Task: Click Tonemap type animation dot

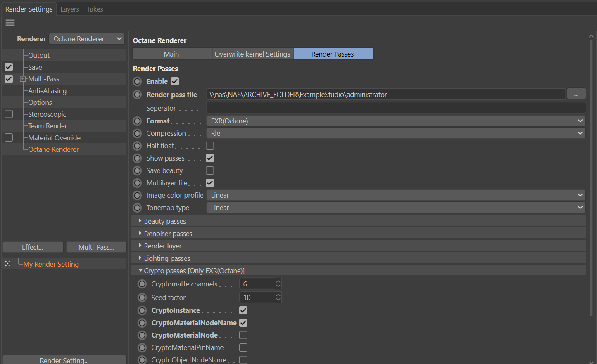Action: [138, 208]
